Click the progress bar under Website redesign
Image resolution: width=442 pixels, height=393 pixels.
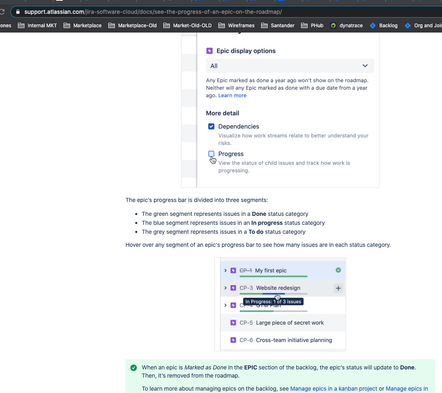(x=273, y=294)
